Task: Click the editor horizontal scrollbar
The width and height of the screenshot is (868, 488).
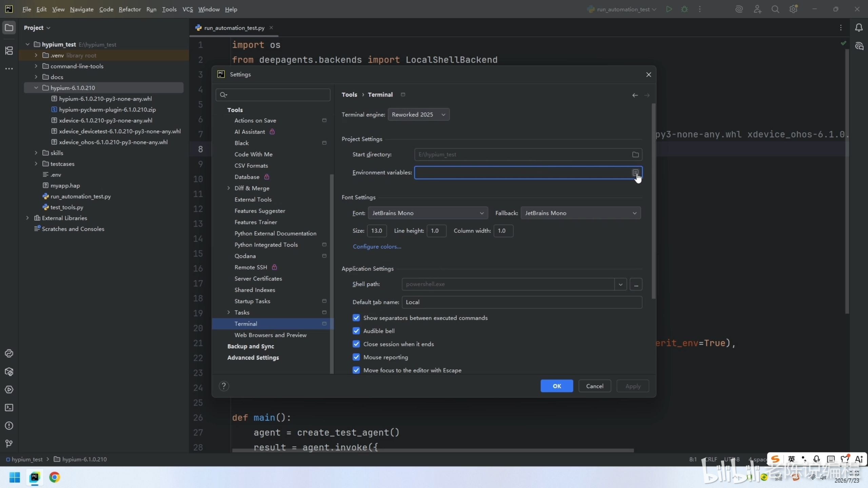Action: tap(433, 451)
